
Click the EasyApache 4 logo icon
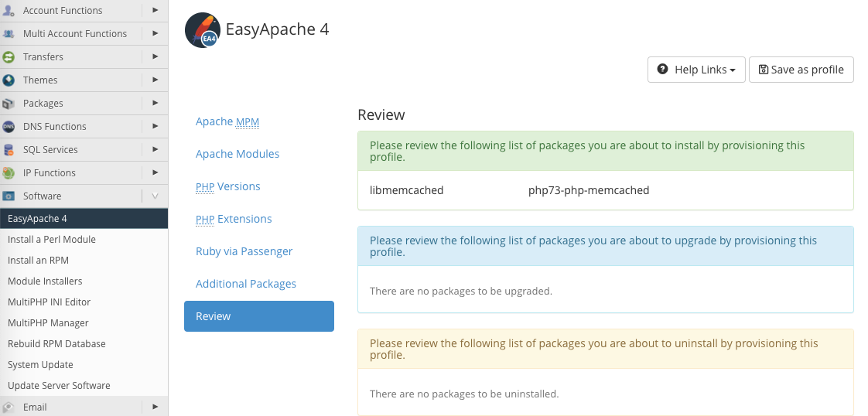point(202,31)
